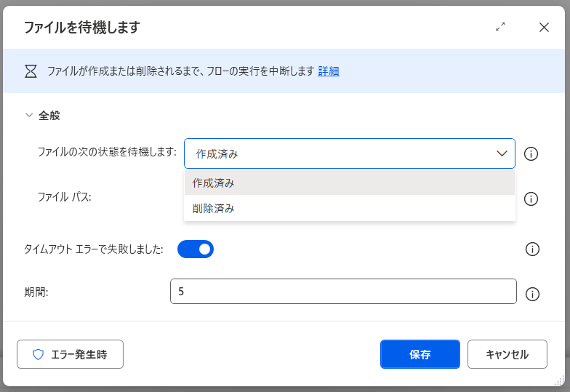Click the file state dropdown arrow

click(x=502, y=153)
